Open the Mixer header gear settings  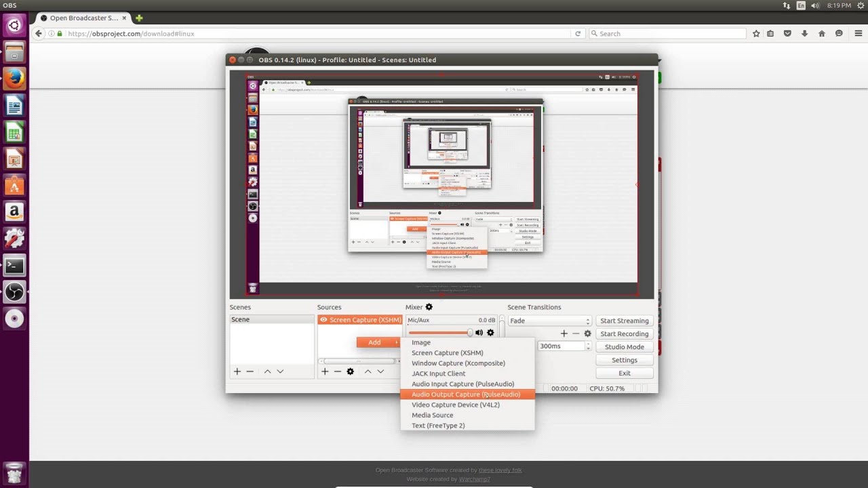(429, 307)
